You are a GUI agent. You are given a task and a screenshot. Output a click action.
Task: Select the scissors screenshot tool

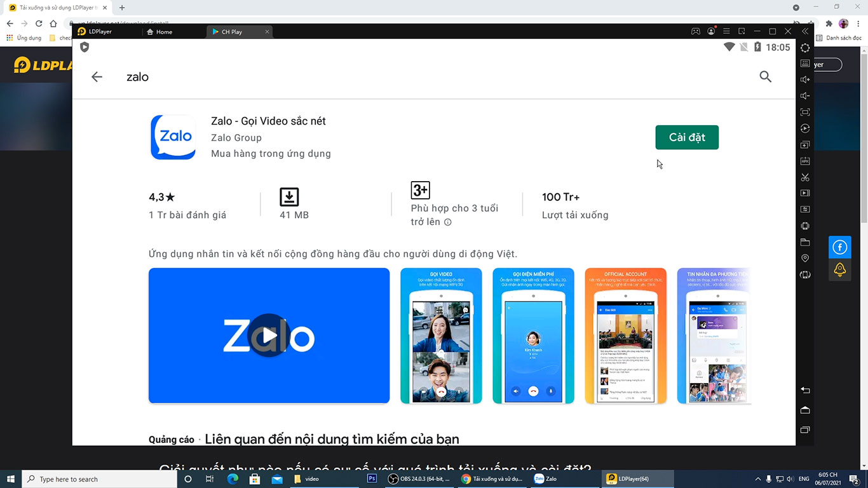805,177
